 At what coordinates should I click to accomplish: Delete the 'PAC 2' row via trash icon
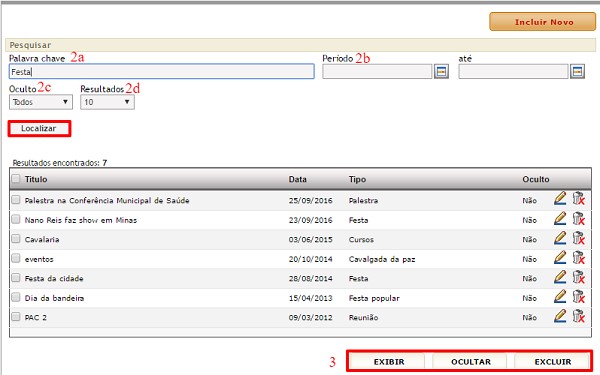579,316
